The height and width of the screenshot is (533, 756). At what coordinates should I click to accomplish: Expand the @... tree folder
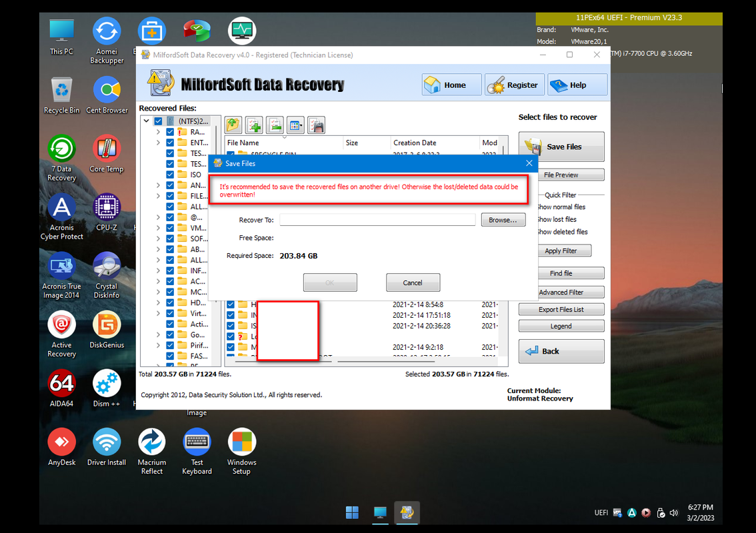point(158,217)
